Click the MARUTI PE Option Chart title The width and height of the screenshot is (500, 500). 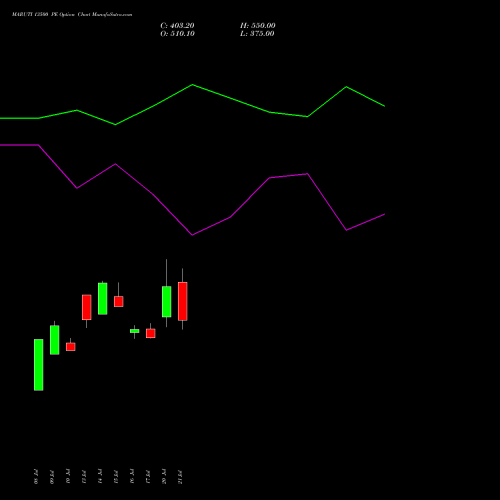pos(72,15)
